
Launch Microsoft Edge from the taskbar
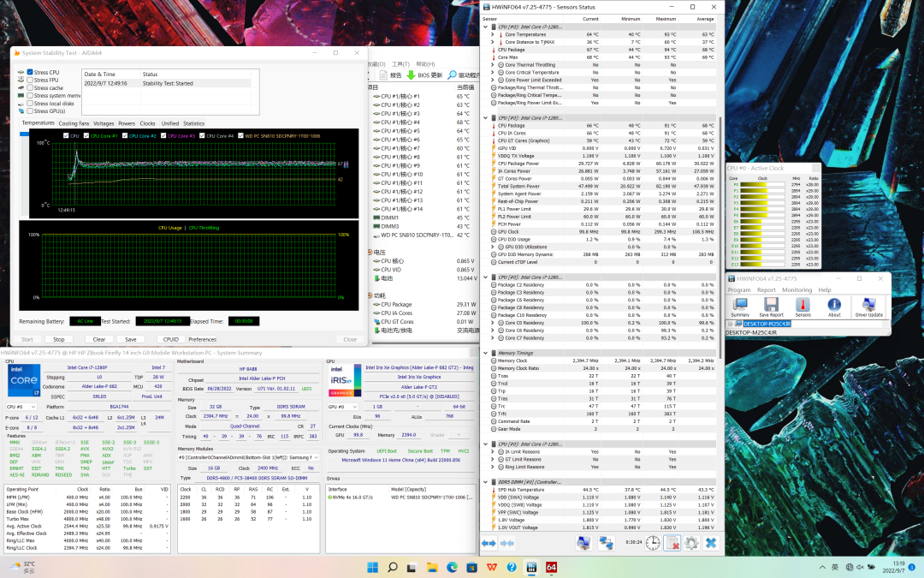click(x=452, y=568)
